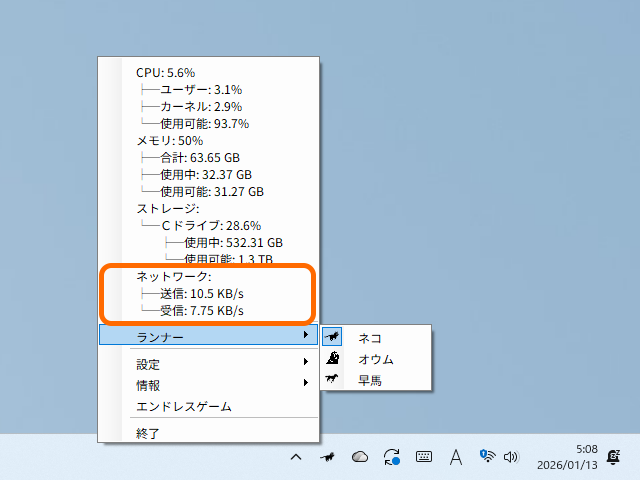640x480 pixels.
Task: Open the Wi-Fi network tray icon
Action: pos(487,456)
